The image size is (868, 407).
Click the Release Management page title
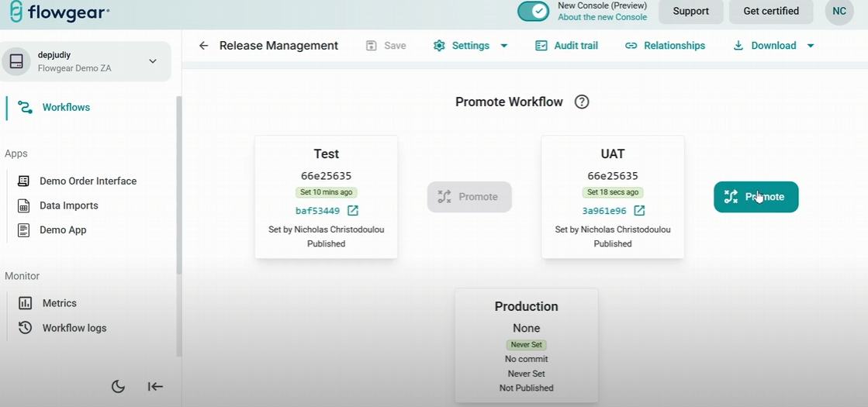click(x=278, y=45)
